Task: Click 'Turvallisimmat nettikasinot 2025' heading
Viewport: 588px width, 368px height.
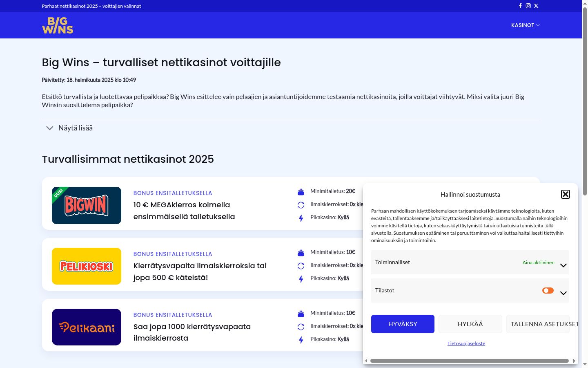Action: click(128, 159)
